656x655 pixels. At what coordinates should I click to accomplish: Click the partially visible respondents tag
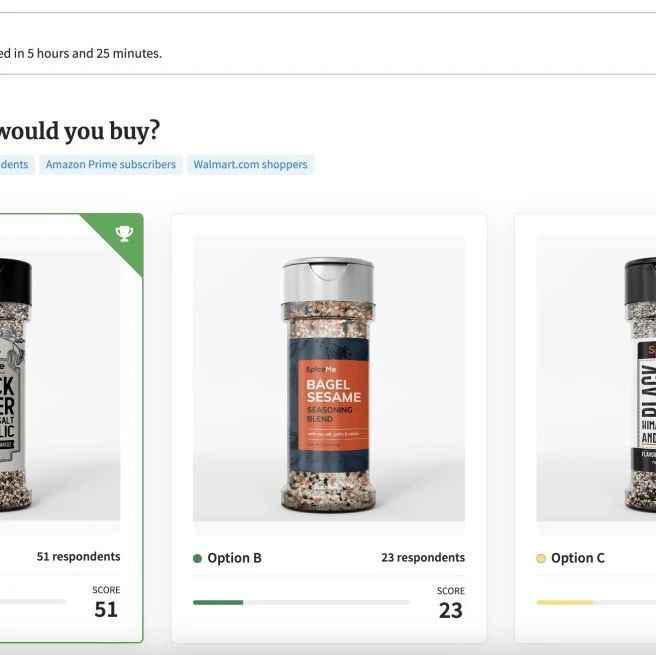coord(17,164)
